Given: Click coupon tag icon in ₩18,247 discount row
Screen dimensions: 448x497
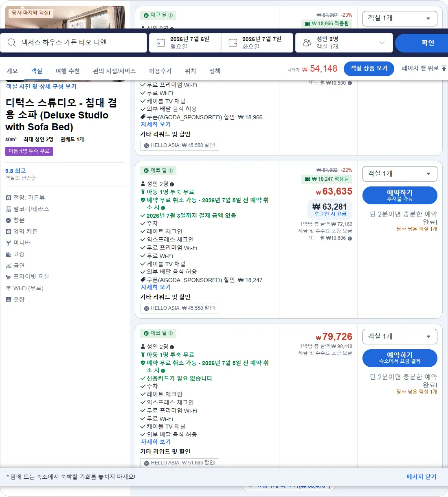Looking at the screenshot, I should tap(143, 280).
